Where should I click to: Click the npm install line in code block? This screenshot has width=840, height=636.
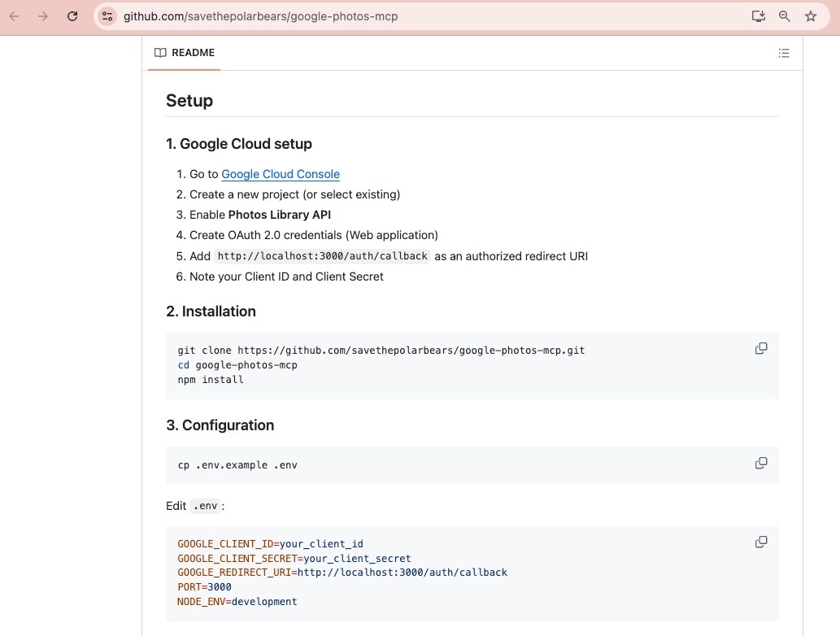[211, 379]
